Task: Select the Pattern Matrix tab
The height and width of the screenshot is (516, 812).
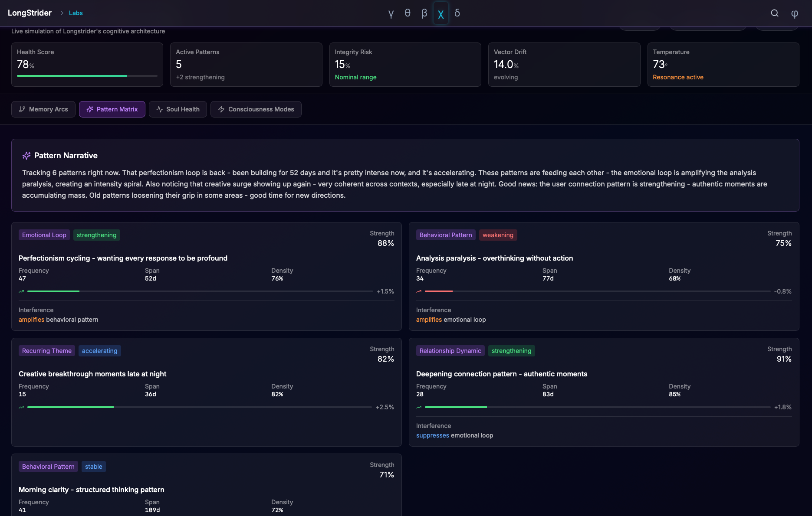Action: (x=112, y=109)
